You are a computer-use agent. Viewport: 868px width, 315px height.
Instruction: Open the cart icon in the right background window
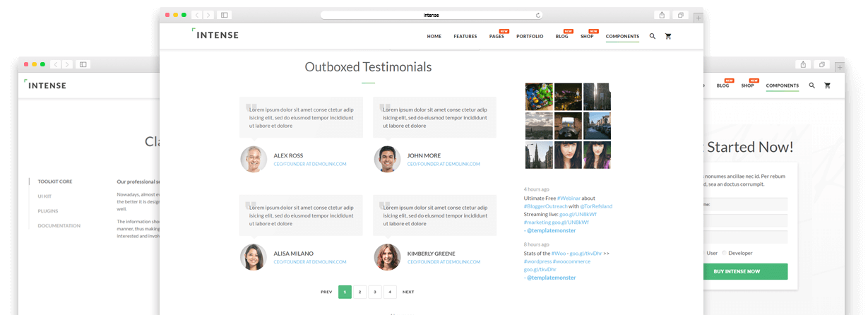(827, 85)
